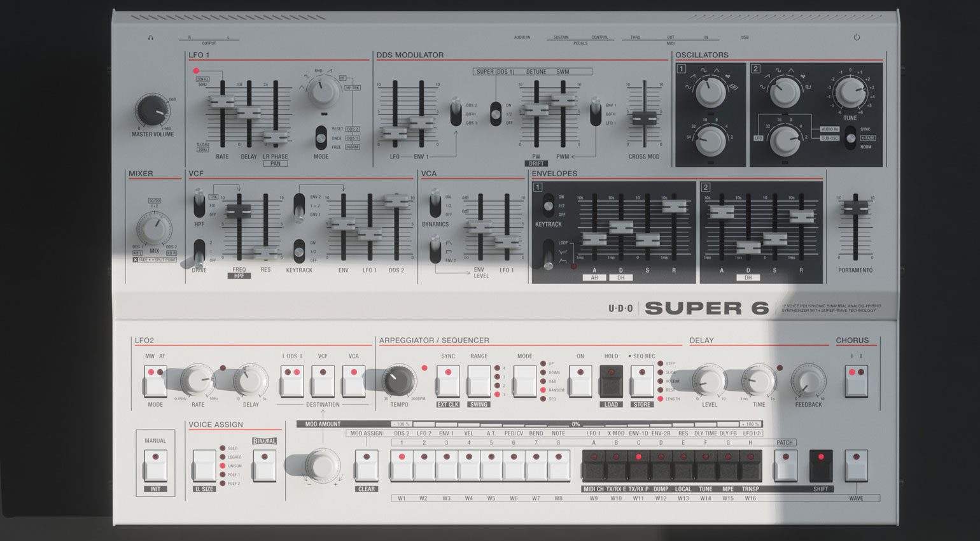
Task: Turn the Master Volume knob
Action: click(152, 111)
